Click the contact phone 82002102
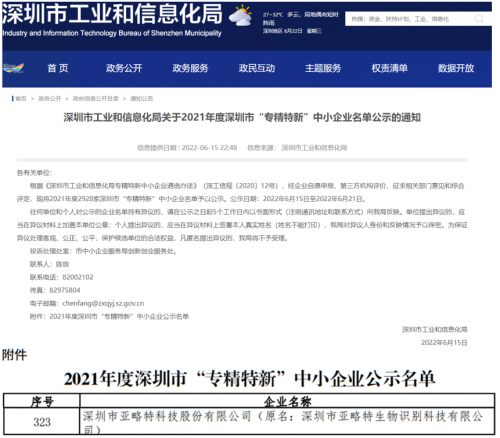Screen dimensions: 500x438 (78, 277)
